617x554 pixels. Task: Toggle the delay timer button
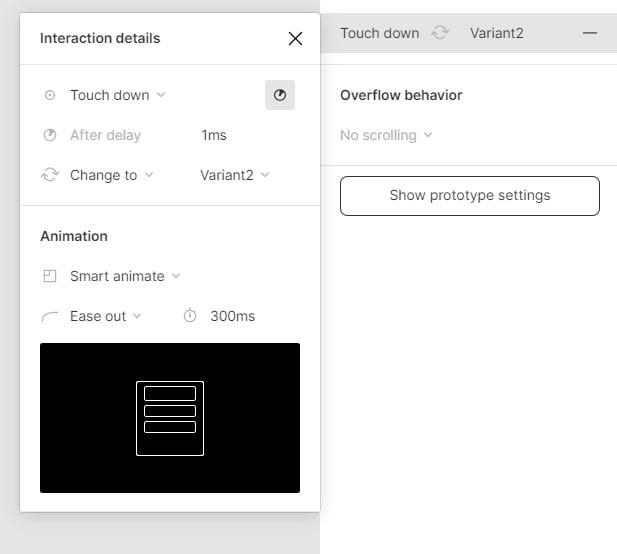pos(280,95)
